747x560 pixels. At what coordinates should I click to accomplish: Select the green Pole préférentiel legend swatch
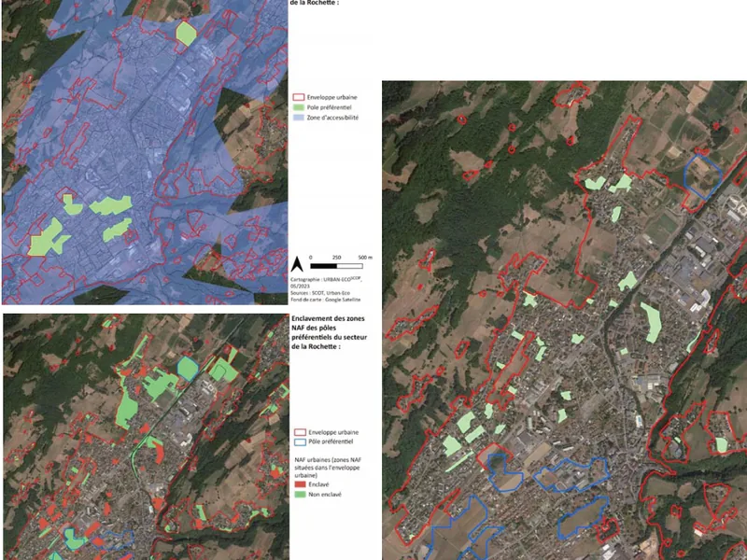[298, 107]
